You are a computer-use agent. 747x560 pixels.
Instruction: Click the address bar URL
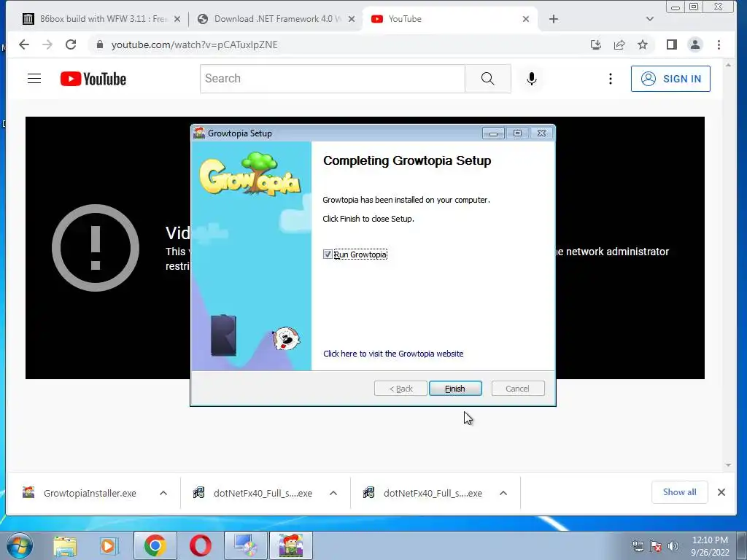coord(194,44)
